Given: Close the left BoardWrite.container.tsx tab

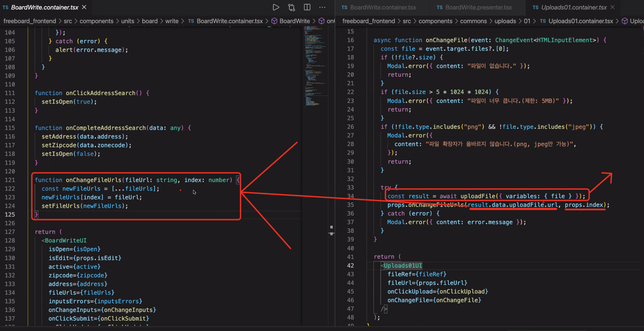Looking at the screenshot, I should (x=84, y=7).
